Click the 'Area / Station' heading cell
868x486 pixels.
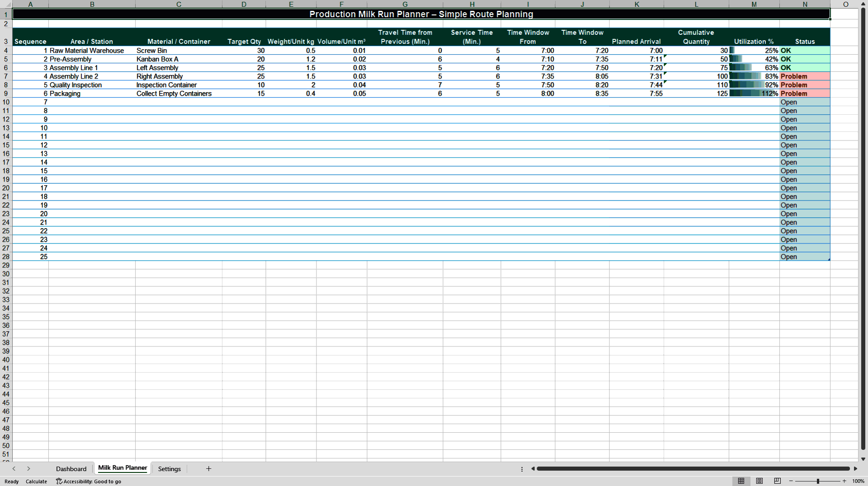pyautogui.click(x=92, y=37)
